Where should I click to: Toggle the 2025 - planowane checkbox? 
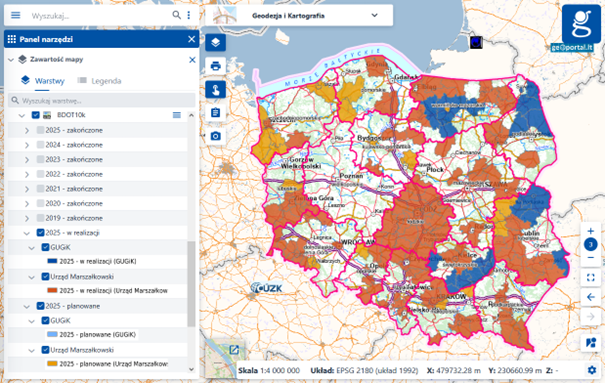(x=40, y=306)
